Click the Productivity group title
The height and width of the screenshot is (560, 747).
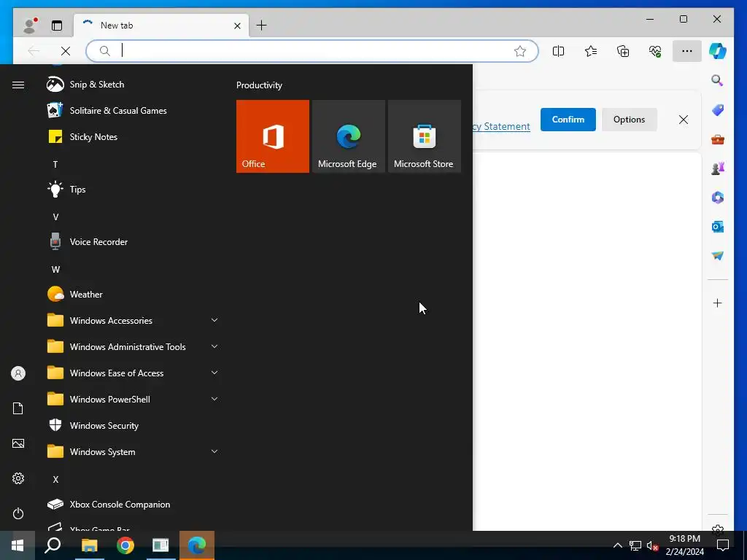pos(259,85)
